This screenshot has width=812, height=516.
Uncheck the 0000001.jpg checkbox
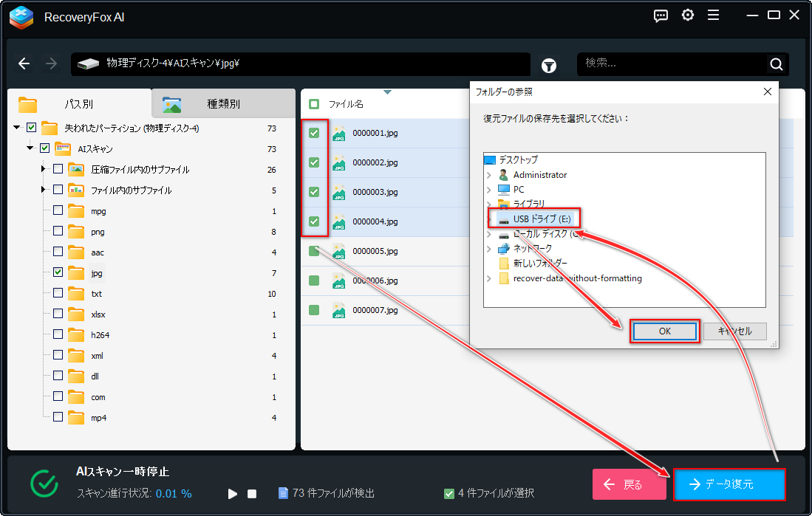pyautogui.click(x=314, y=133)
